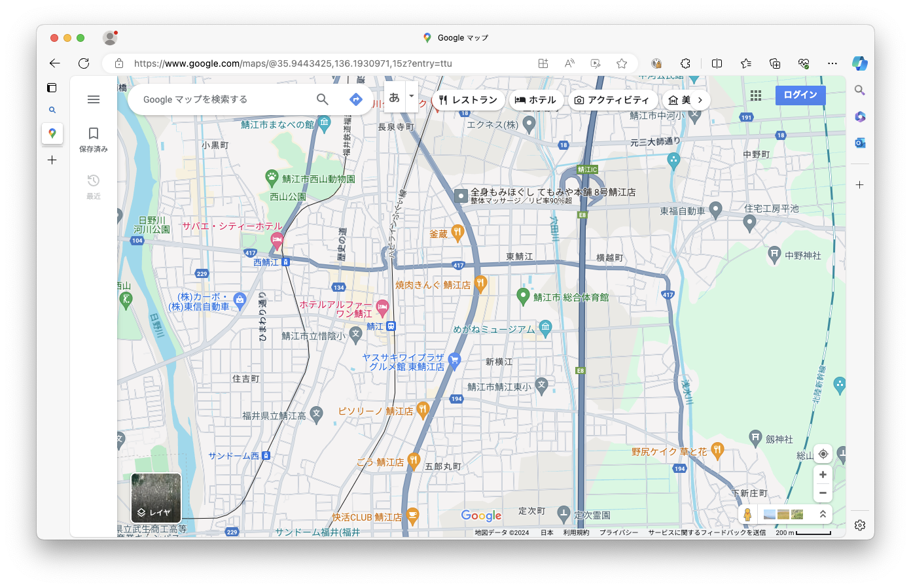Click the browser address bar URL

(293, 63)
